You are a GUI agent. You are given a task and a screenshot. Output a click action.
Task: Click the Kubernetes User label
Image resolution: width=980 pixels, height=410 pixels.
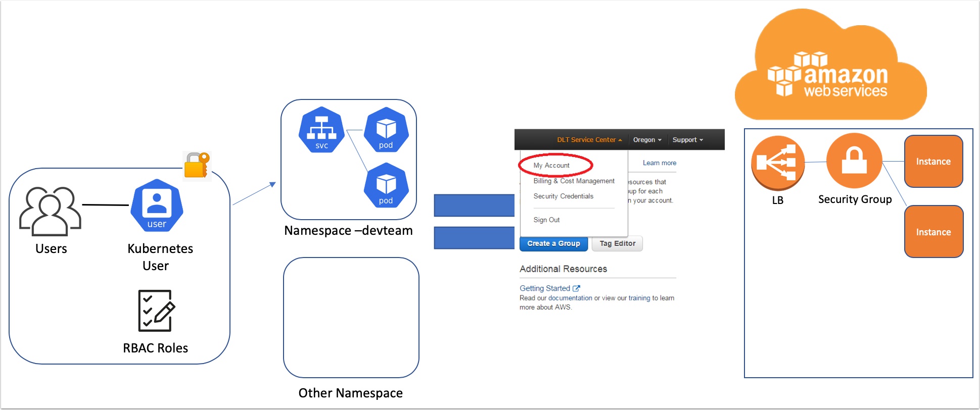160,257
